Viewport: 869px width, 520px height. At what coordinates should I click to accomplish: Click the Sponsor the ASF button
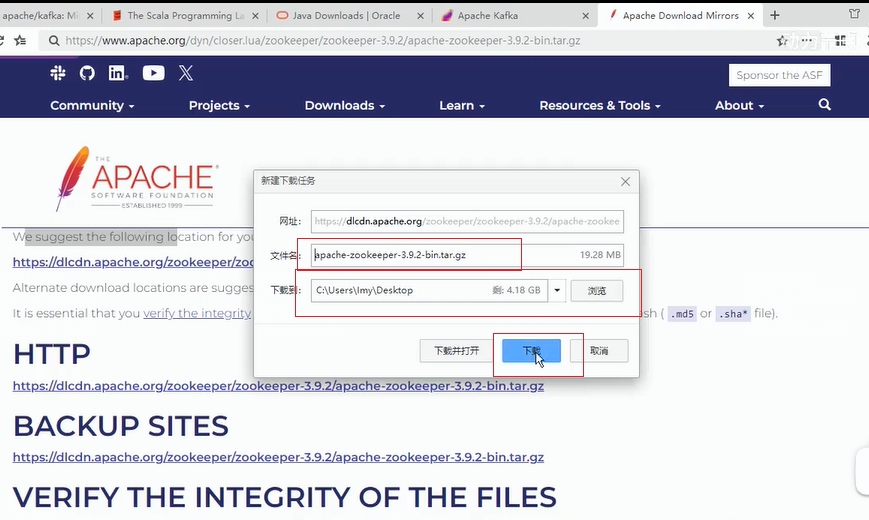pos(779,75)
